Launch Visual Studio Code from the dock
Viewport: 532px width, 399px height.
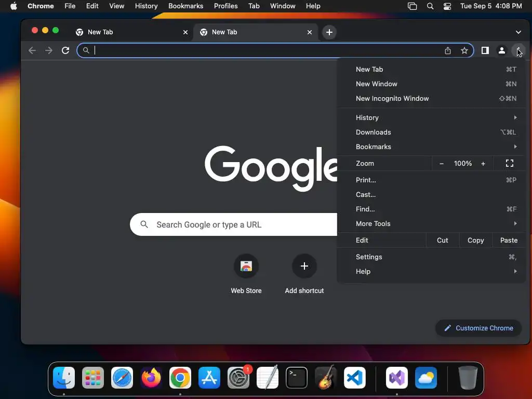point(355,378)
